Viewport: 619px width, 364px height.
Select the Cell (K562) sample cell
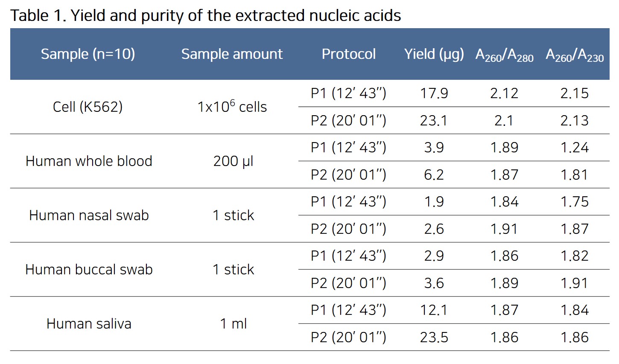[88, 107]
